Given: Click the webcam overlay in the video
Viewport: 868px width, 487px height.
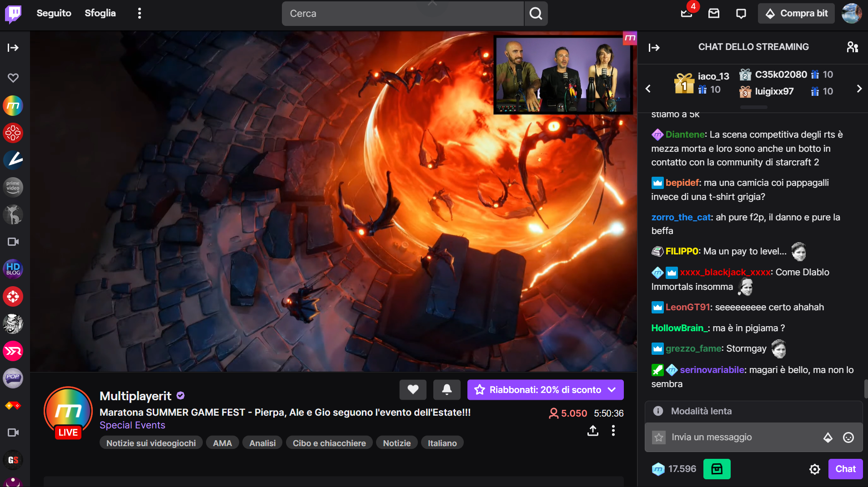Looking at the screenshot, I should (x=563, y=75).
